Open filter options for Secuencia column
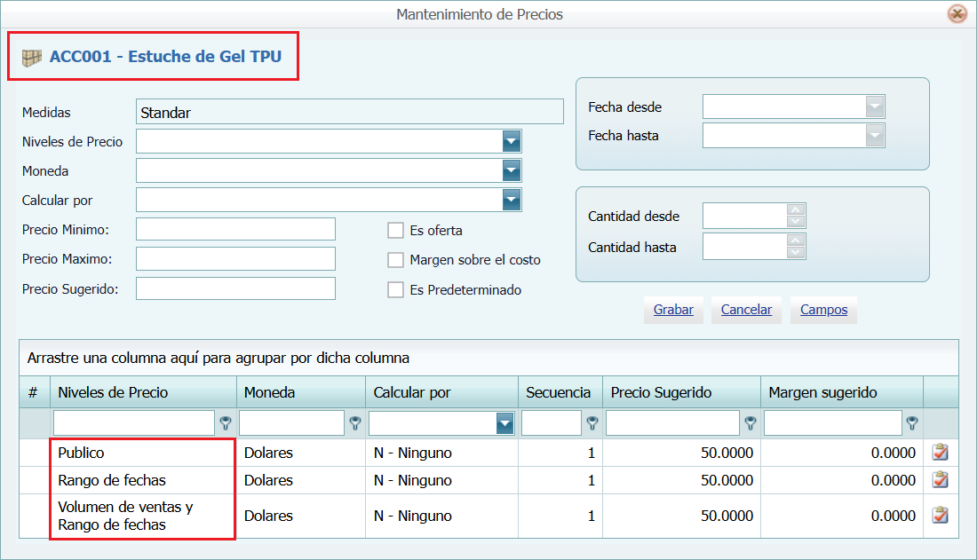Screen dimensions: 977x560 tap(592, 423)
